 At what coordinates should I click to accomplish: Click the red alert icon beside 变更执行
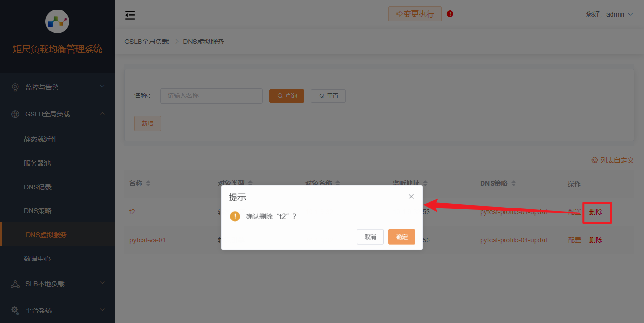pos(450,14)
